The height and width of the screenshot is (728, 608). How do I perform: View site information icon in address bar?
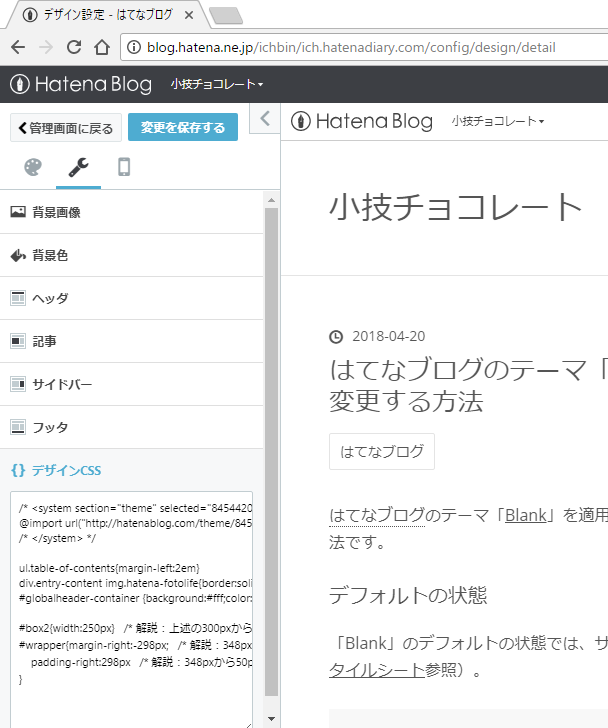point(134,47)
